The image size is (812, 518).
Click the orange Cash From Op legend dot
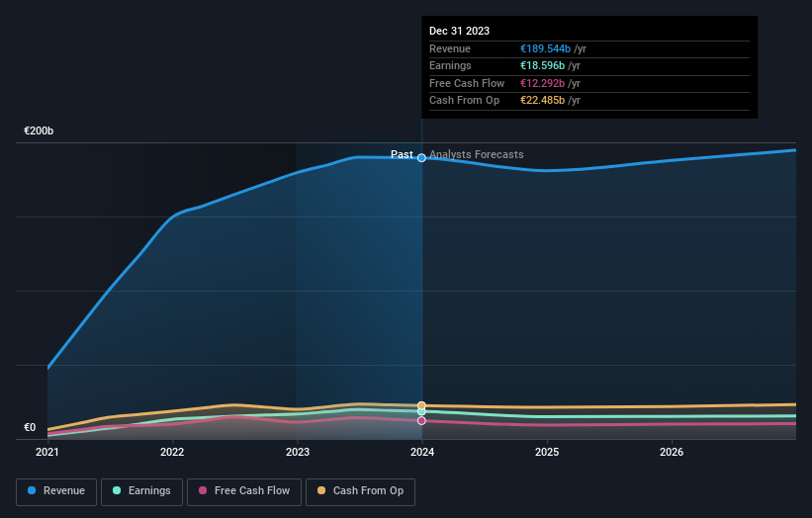pos(321,490)
